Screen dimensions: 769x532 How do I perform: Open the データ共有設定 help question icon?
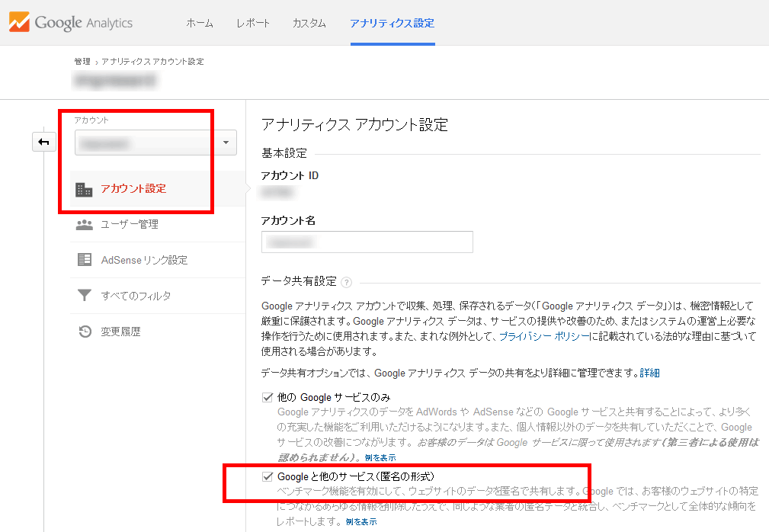[x=347, y=282]
